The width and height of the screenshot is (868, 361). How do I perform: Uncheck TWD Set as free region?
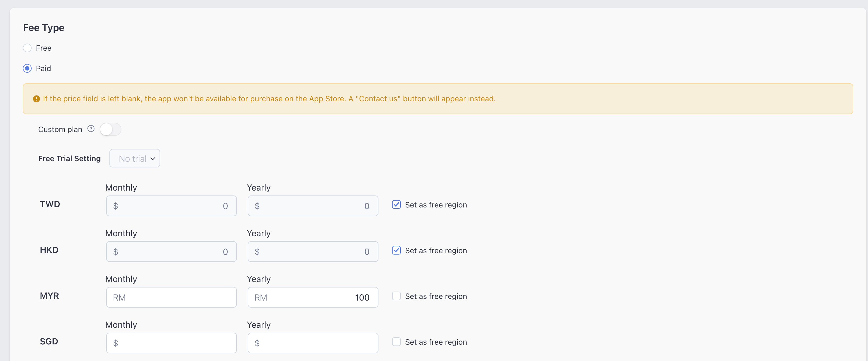click(x=396, y=205)
